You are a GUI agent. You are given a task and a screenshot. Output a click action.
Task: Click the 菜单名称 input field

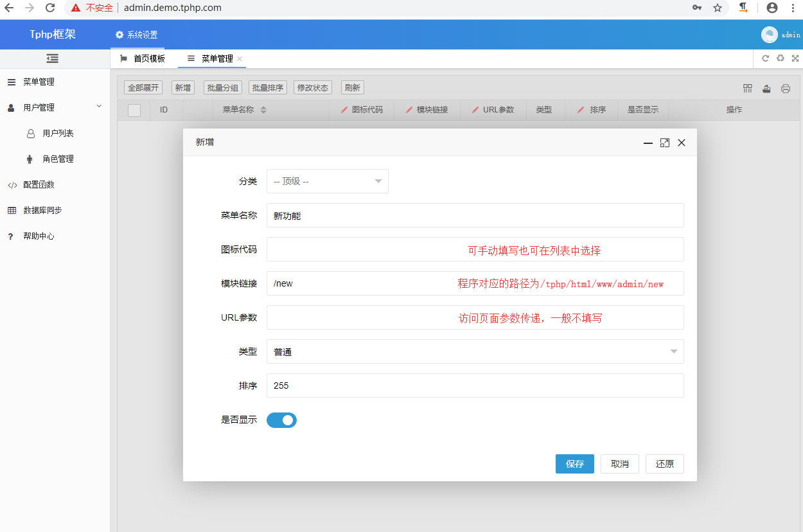click(x=475, y=215)
